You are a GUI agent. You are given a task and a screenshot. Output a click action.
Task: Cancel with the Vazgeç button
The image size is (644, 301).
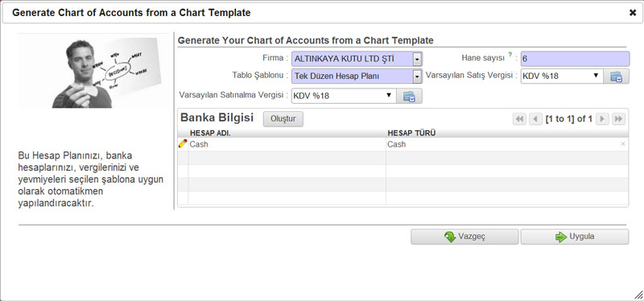tap(464, 237)
